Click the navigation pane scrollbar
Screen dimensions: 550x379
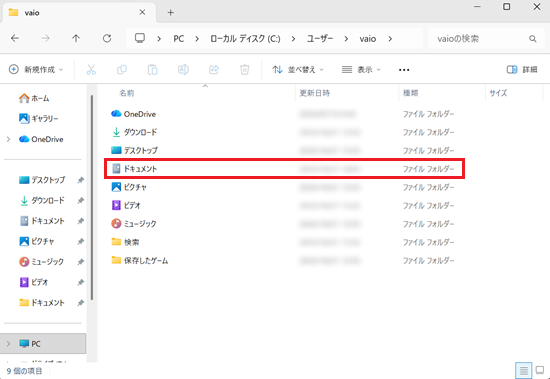pos(92,197)
